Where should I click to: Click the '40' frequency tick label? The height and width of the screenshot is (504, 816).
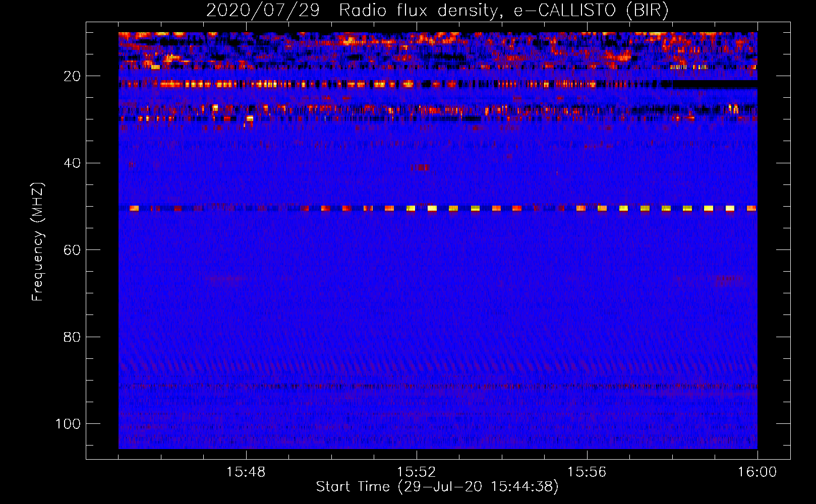[x=72, y=163]
